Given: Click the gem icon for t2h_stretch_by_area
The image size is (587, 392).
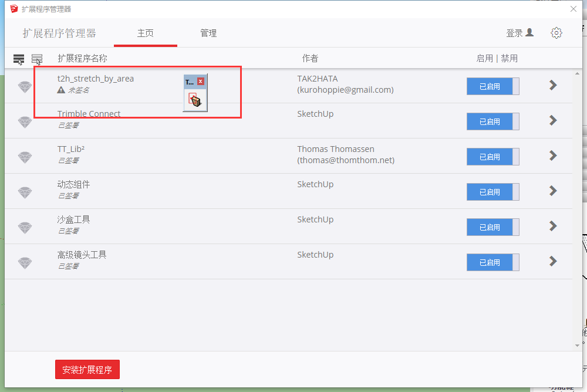Looking at the screenshot, I should click(25, 87).
